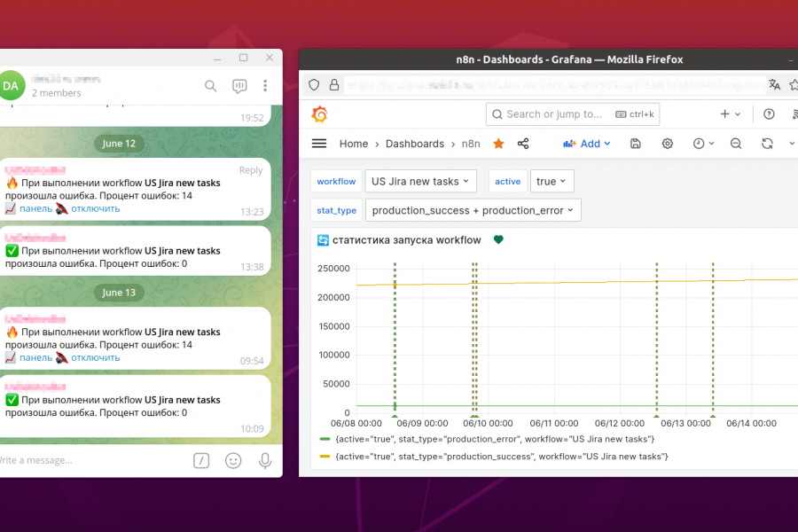Image resolution: width=798 pixels, height=532 pixels.
Task: Click the 13:38 success message text
Action: point(113,257)
